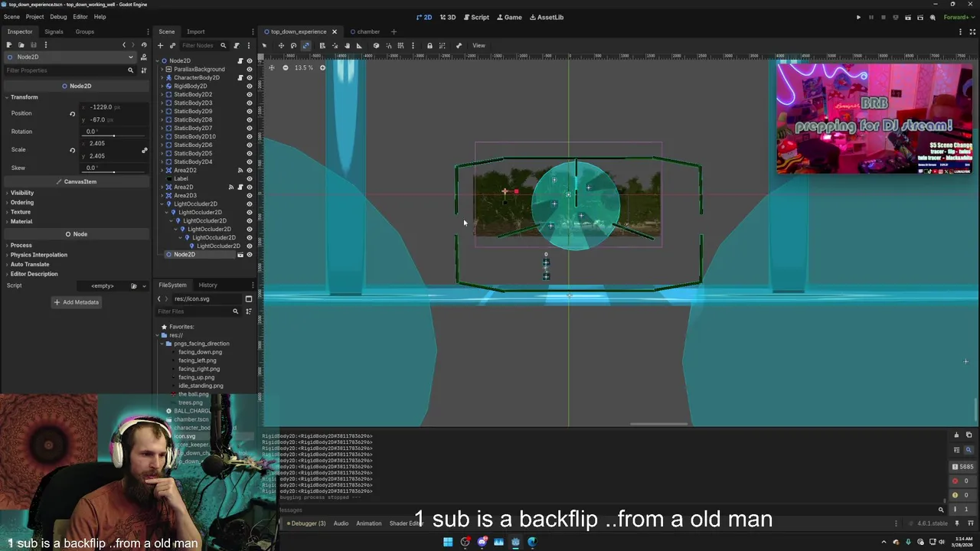Open the Animation bottom panel
This screenshot has width=980, height=551.
coord(368,523)
